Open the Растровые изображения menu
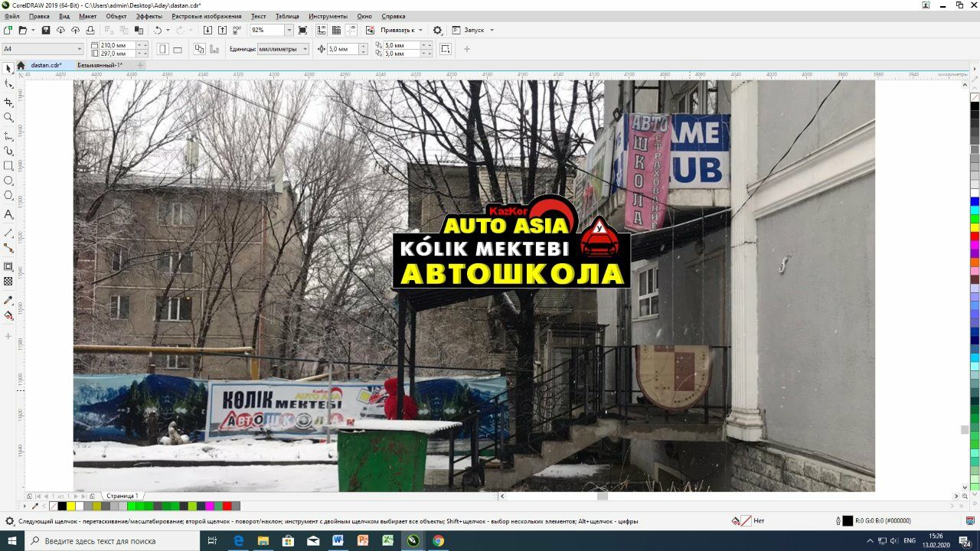Viewport: 980px width, 551px height. point(206,16)
